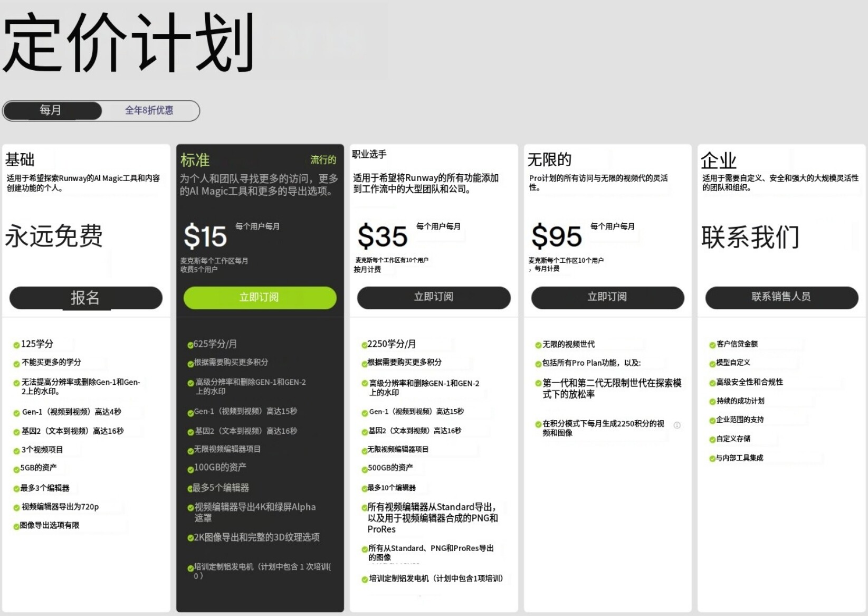Click 根据需要购买更多积分 in the $35 plan

pyautogui.click(x=405, y=362)
